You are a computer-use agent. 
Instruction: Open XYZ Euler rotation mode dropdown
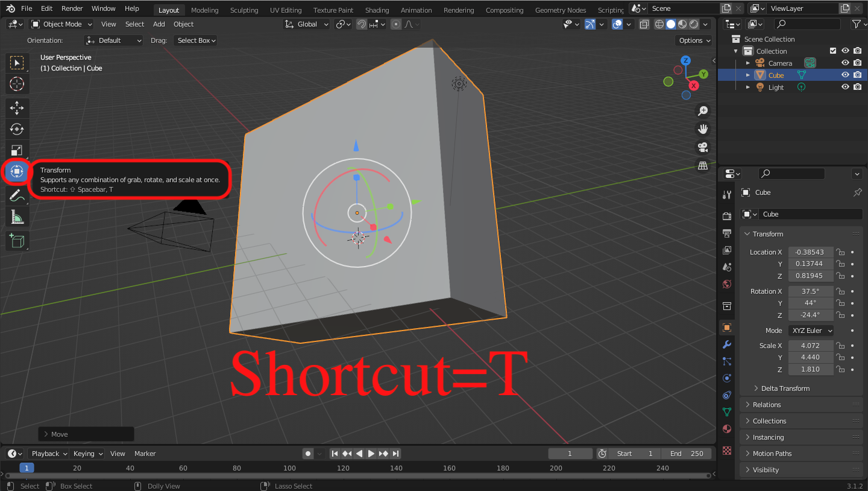coord(811,331)
